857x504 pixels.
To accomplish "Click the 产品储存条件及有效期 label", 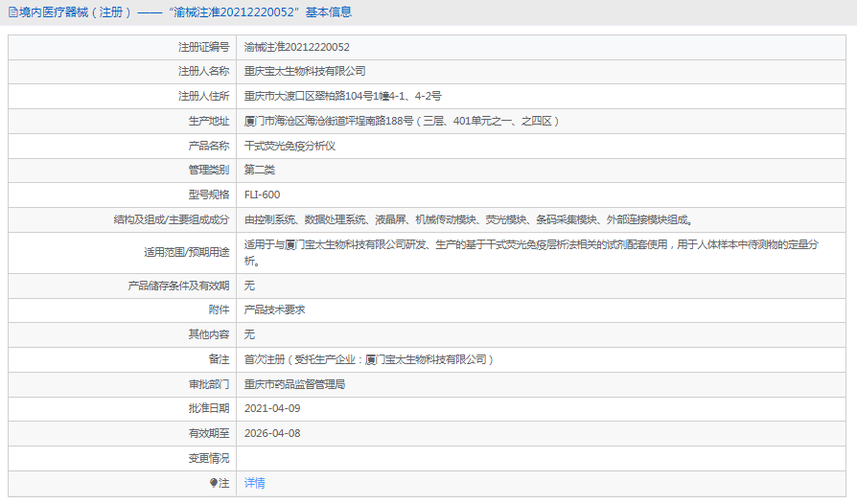I will [178, 286].
